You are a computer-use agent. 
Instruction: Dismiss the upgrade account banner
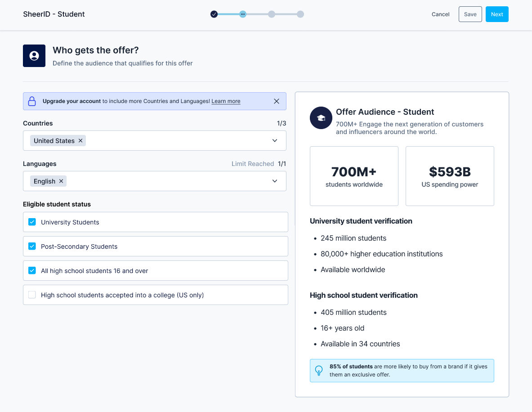point(277,101)
